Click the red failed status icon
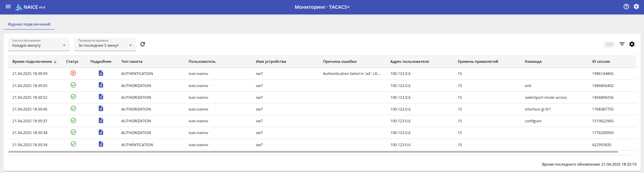 [x=73, y=73]
